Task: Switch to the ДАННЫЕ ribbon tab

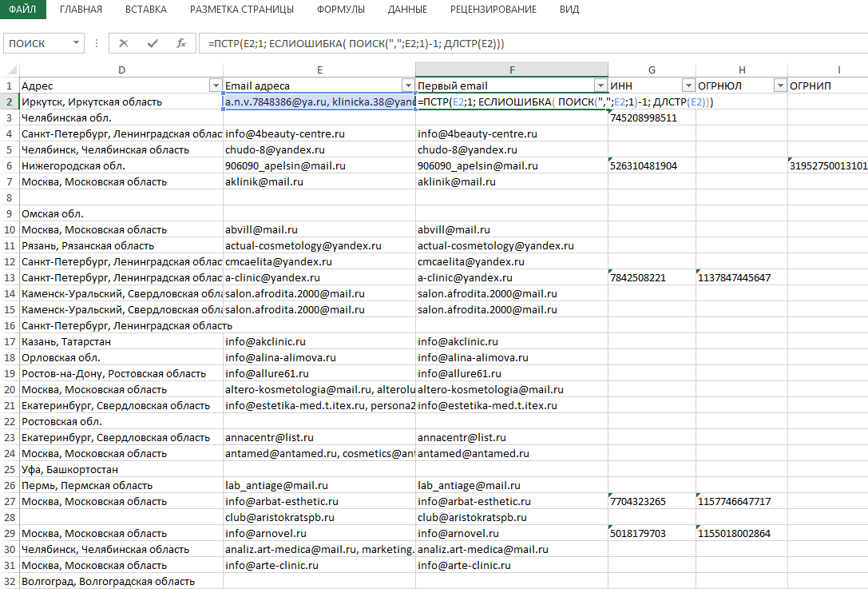Action: coord(407,10)
